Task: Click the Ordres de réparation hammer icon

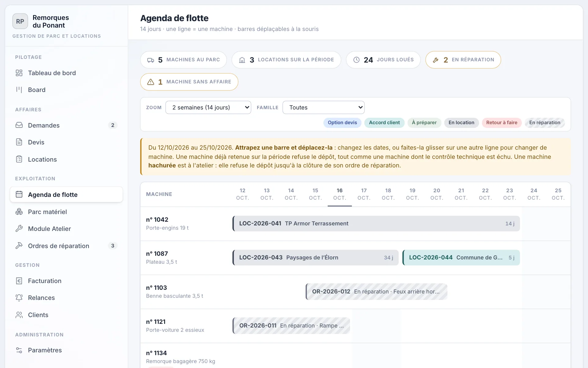Action: tap(19, 246)
